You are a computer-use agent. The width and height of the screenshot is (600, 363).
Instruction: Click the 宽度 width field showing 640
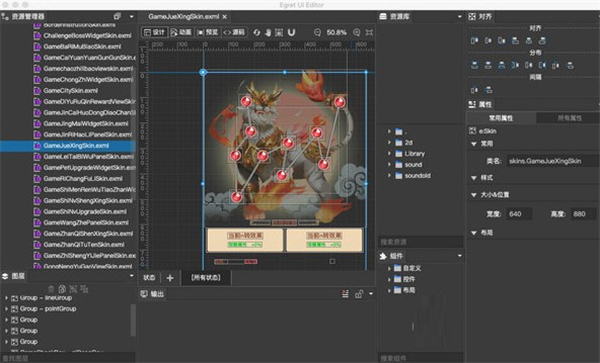pyautogui.click(x=519, y=214)
